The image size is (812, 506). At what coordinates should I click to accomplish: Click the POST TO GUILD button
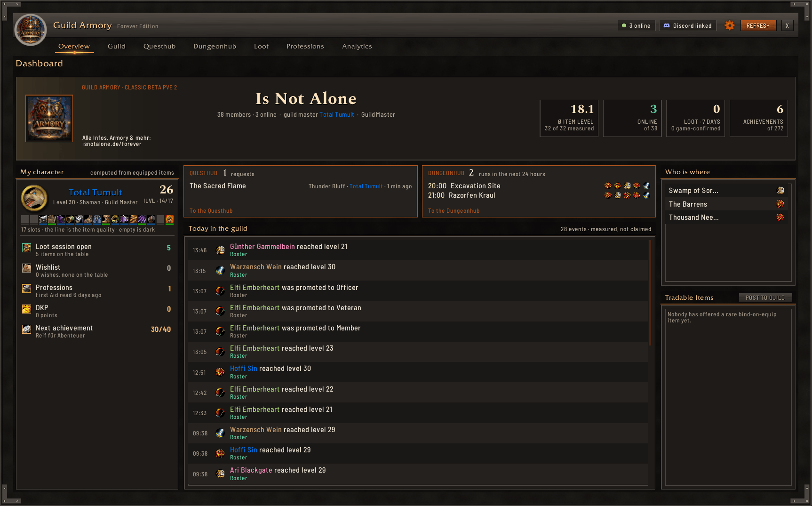pos(765,298)
